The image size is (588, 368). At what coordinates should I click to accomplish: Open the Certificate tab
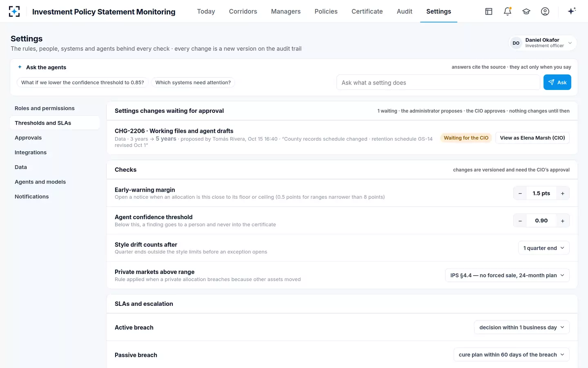367,11
